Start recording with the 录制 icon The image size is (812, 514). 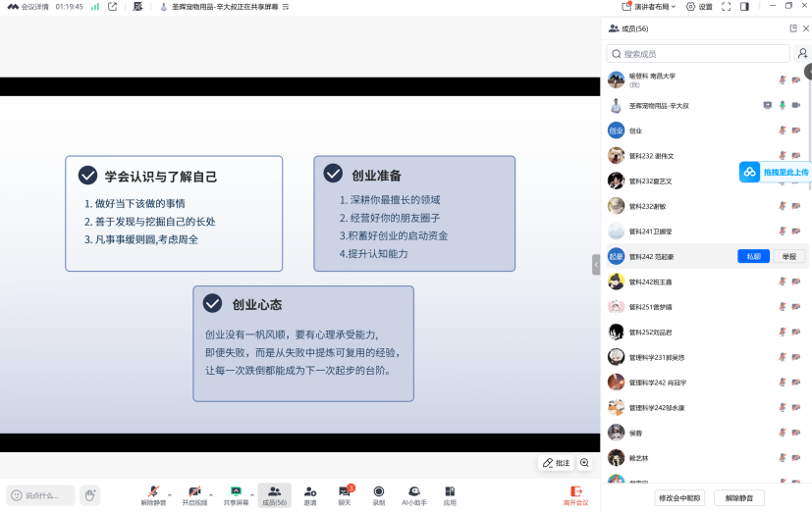[378, 494]
